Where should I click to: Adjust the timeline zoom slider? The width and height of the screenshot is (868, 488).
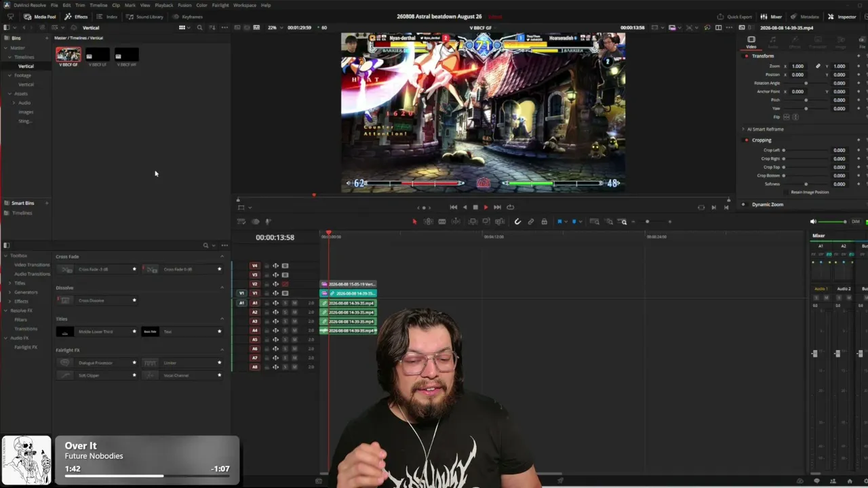[x=651, y=222]
